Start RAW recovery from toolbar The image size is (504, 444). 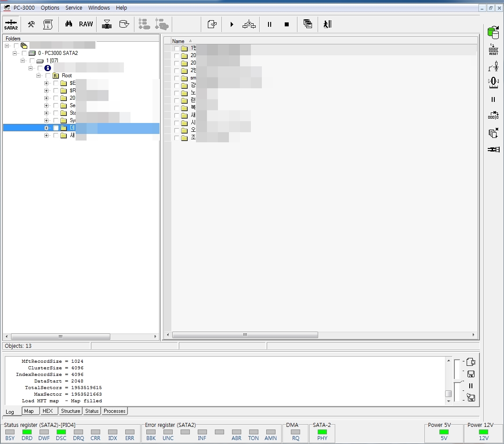[86, 24]
